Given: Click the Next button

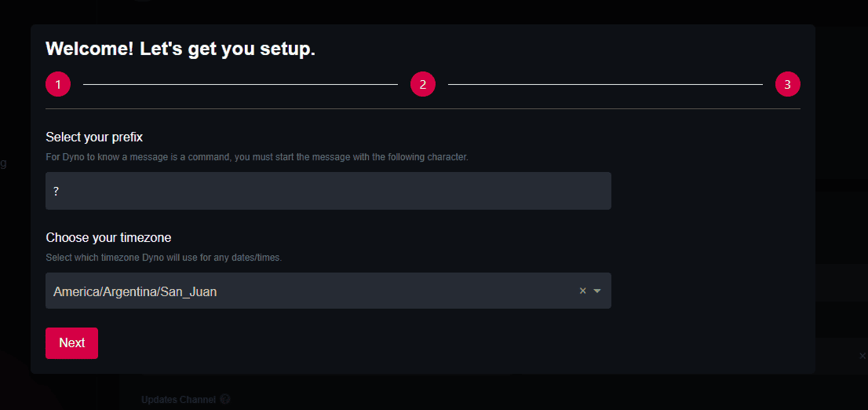Looking at the screenshot, I should [x=71, y=343].
